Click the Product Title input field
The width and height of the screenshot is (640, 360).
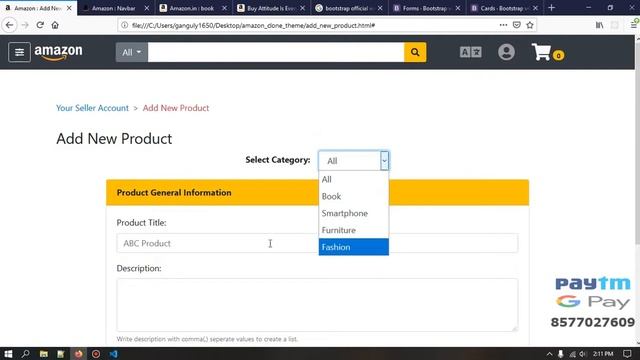(317, 243)
